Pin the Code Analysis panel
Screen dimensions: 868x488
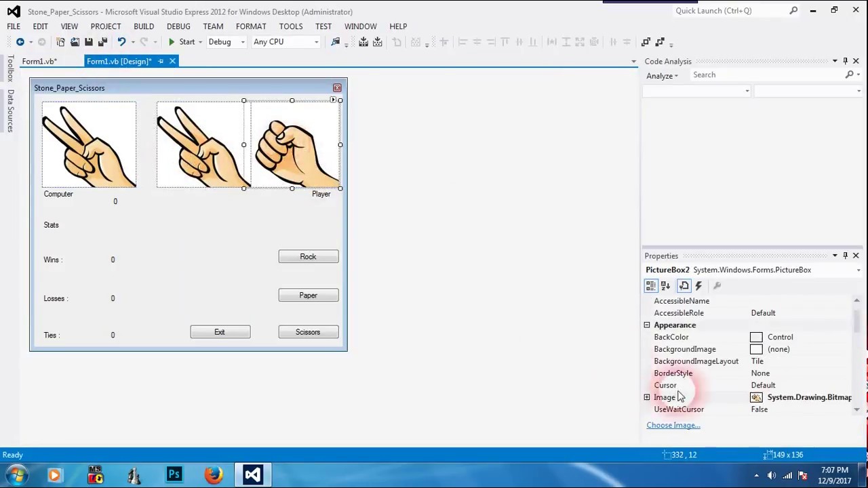click(x=845, y=61)
